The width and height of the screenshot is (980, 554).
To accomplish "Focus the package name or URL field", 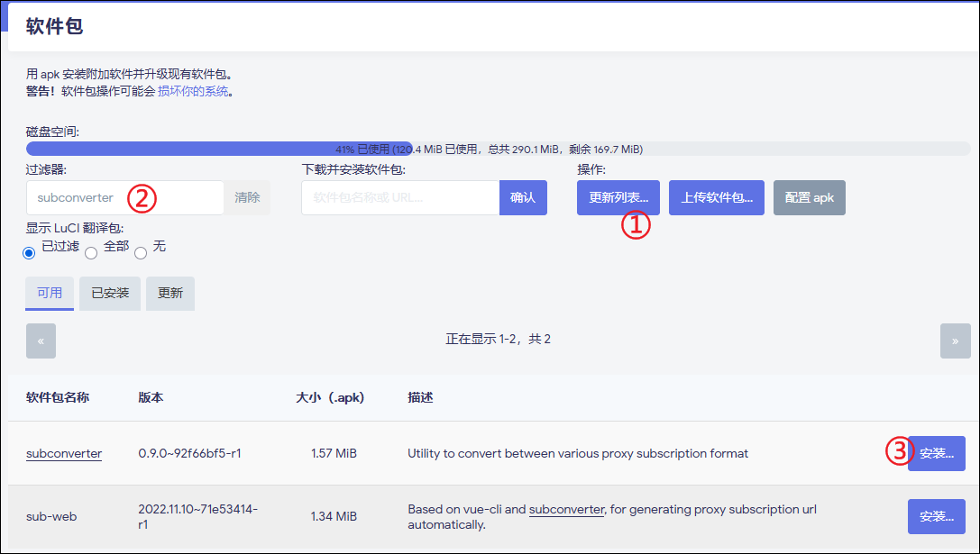I will 400,198.
